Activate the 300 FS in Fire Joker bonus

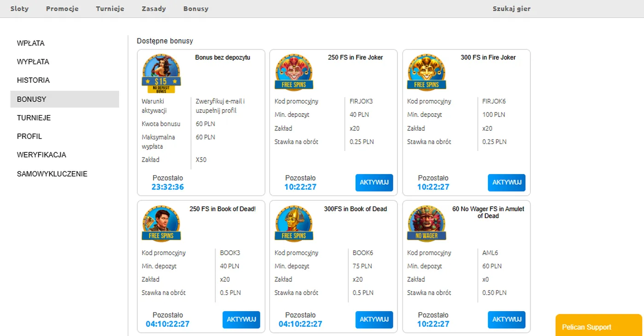(x=506, y=183)
